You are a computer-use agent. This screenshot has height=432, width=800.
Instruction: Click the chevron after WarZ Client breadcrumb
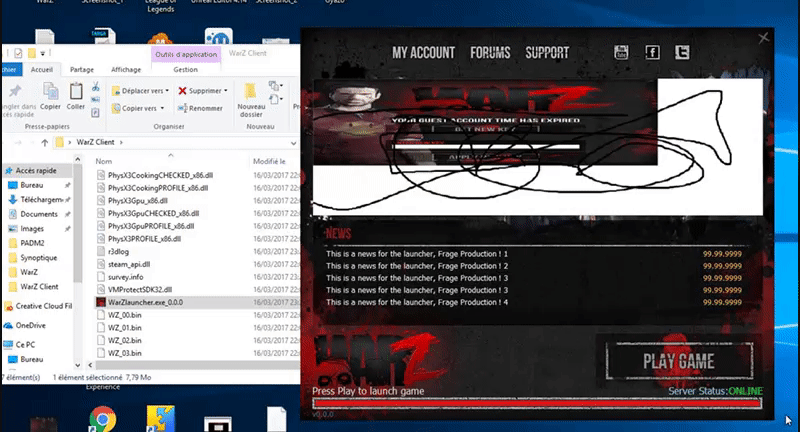pos(121,142)
